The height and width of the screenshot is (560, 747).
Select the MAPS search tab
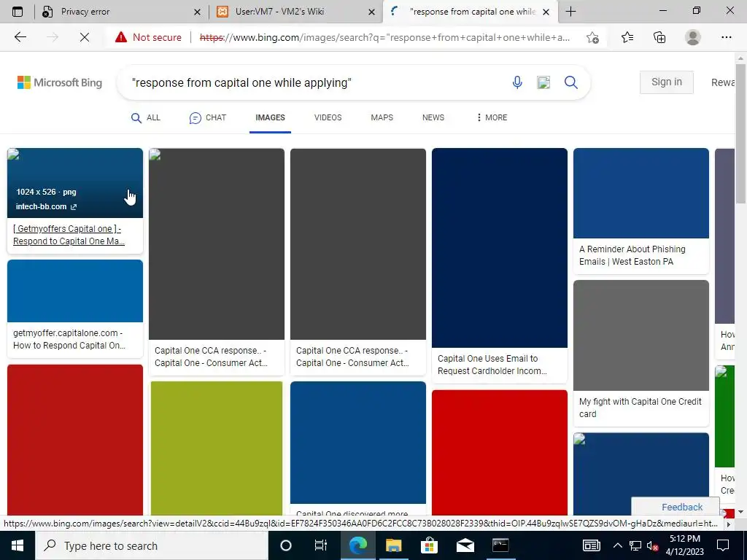(x=382, y=117)
